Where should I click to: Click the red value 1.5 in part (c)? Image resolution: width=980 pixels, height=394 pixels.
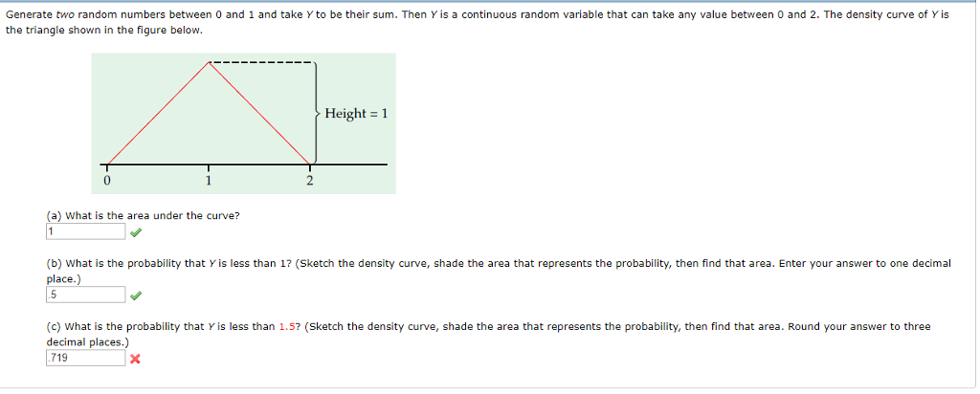[x=287, y=326]
